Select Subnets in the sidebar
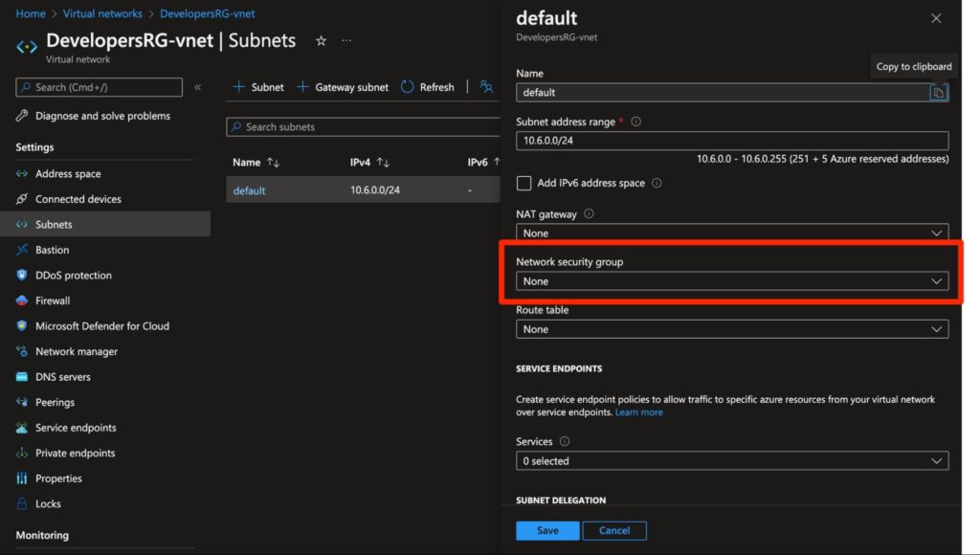This screenshot has height=555, width=980. tap(105, 224)
